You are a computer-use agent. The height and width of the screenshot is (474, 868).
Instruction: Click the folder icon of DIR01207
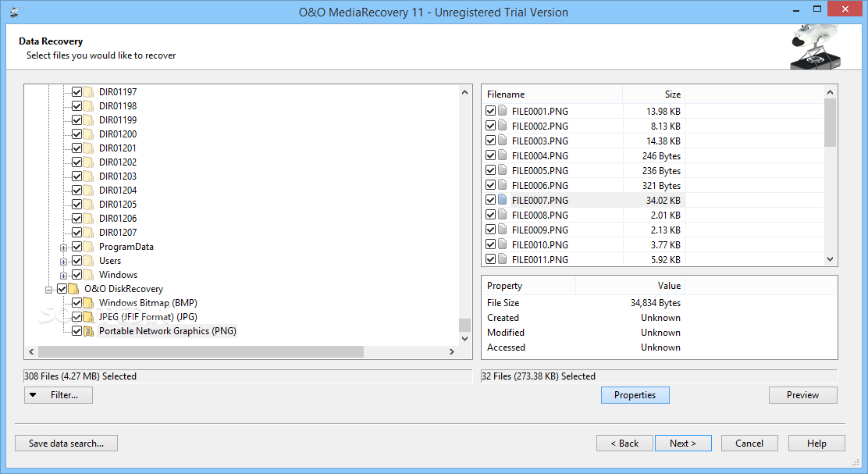[x=88, y=233]
